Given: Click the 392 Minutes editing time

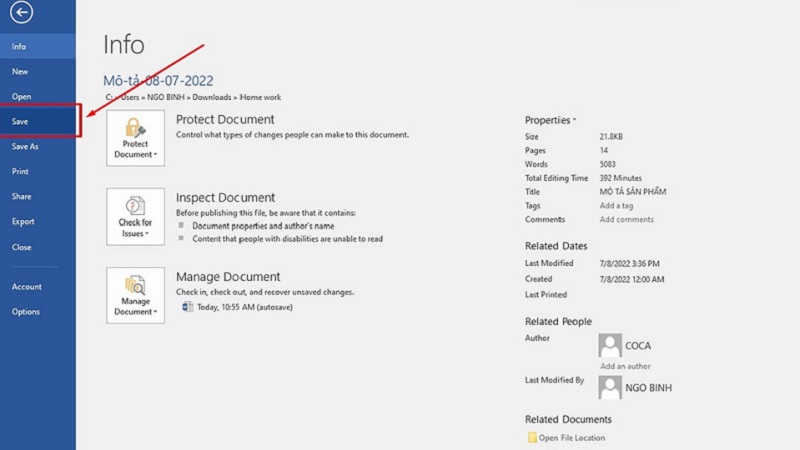Looking at the screenshot, I should (x=620, y=178).
